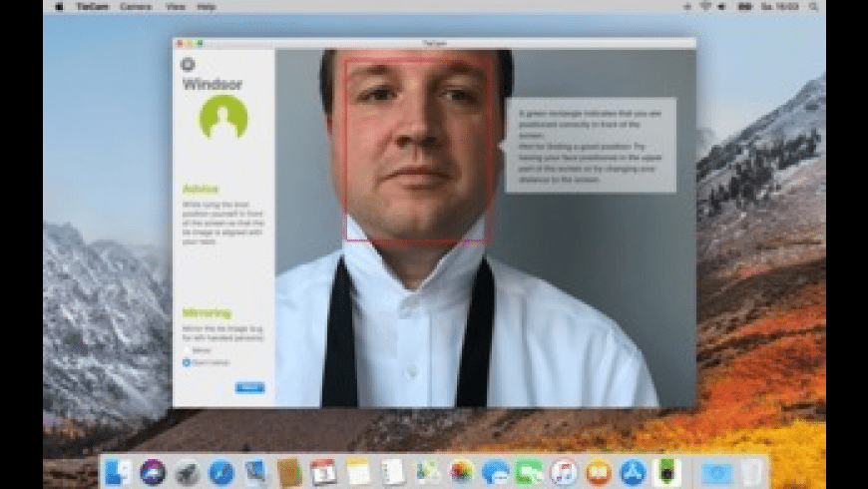The image size is (868, 489).
Task: Open Contacts from the Dock
Action: coord(289,472)
